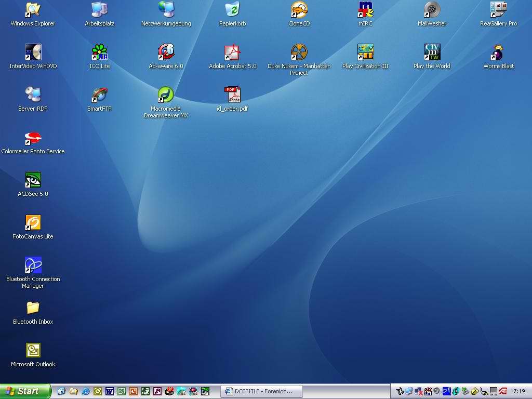Open the Start menu
This screenshot has height=399, width=532.
[x=25, y=391]
